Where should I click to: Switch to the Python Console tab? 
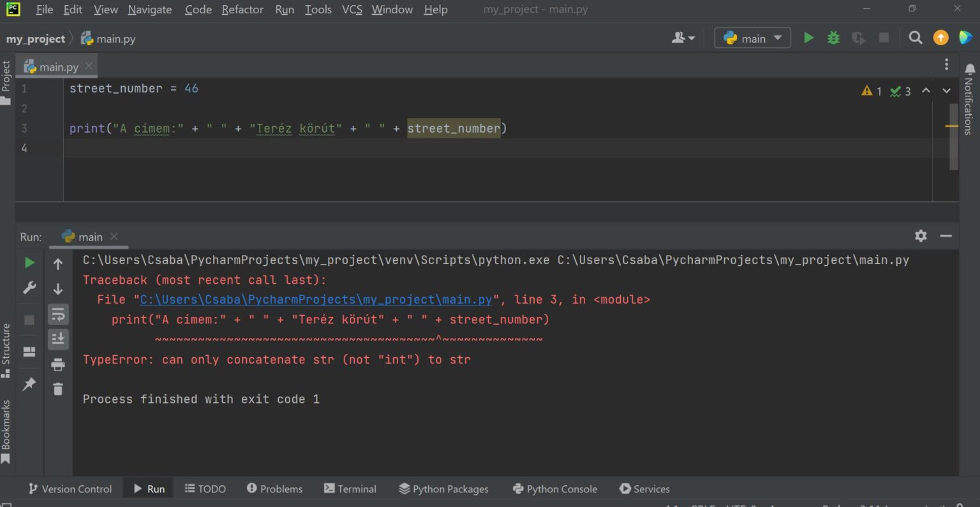tap(554, 489)
